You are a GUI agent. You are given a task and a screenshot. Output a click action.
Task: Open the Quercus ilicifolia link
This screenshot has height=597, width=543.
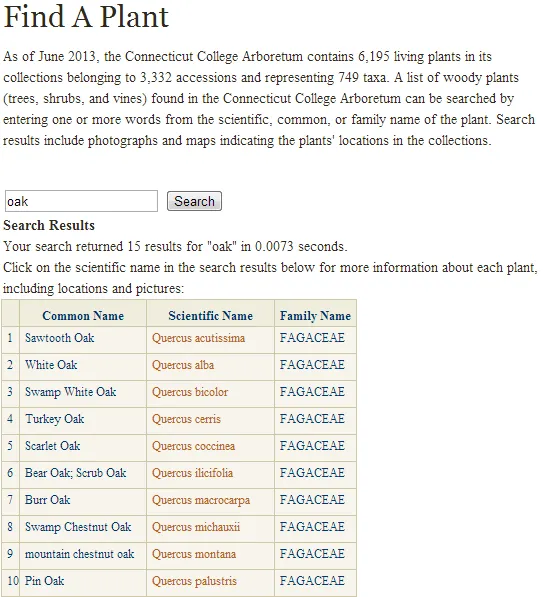(192, 473)
